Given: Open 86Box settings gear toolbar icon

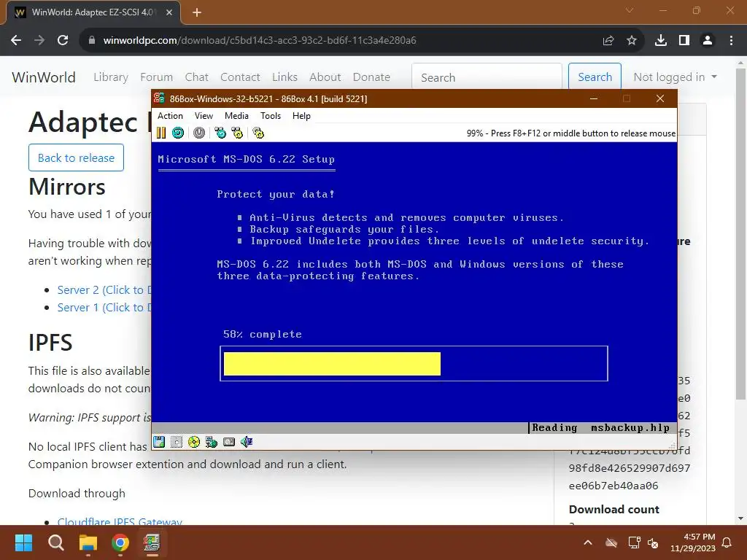Looking at the screenshot, I should [258, 133].
